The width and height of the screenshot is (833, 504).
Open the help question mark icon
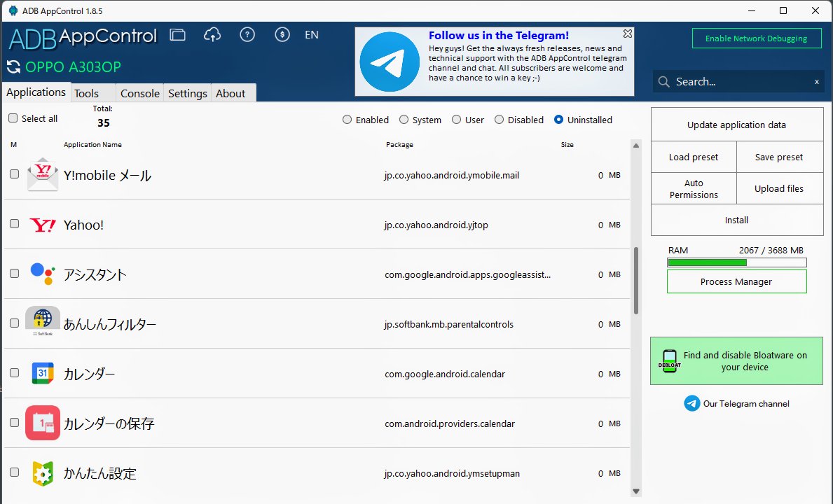pos(247,35)
